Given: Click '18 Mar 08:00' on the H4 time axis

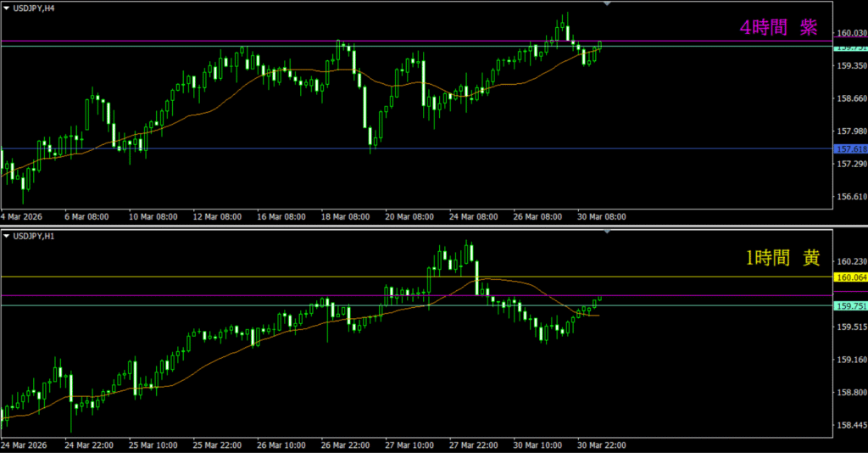Looking at the screenshot, I should (x=346, y=217).
